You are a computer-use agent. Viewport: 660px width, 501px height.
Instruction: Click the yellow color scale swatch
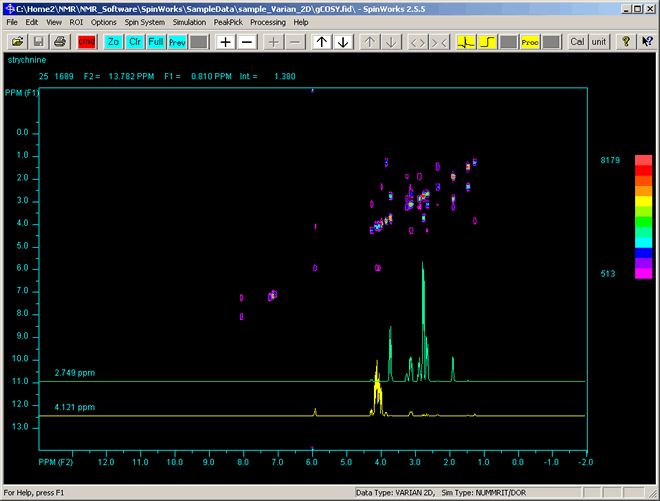click(644, 201)
